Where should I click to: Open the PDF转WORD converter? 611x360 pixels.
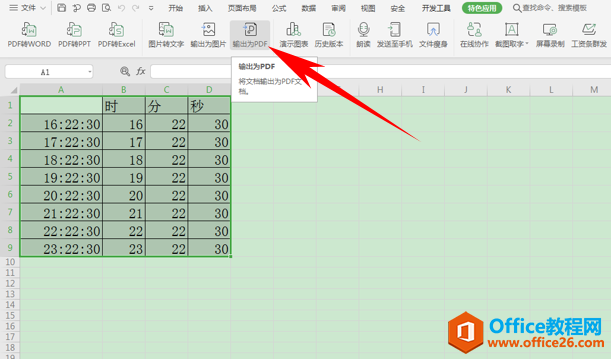click(x=29, y=35)
